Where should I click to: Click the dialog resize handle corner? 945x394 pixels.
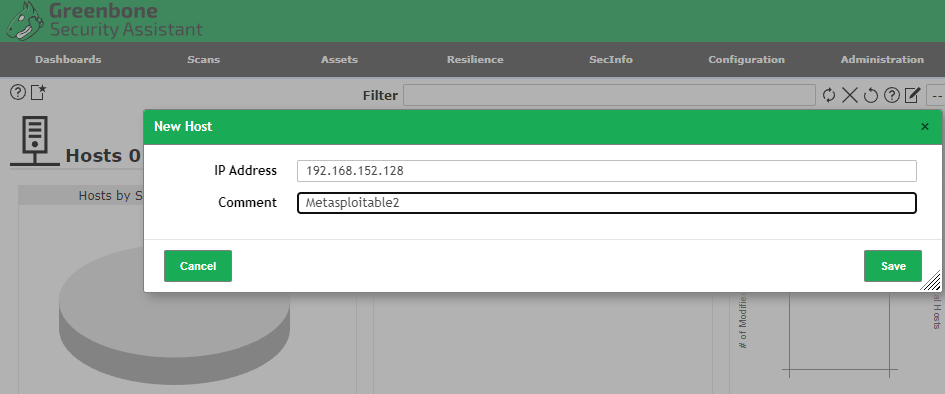(x=931, y=281)
